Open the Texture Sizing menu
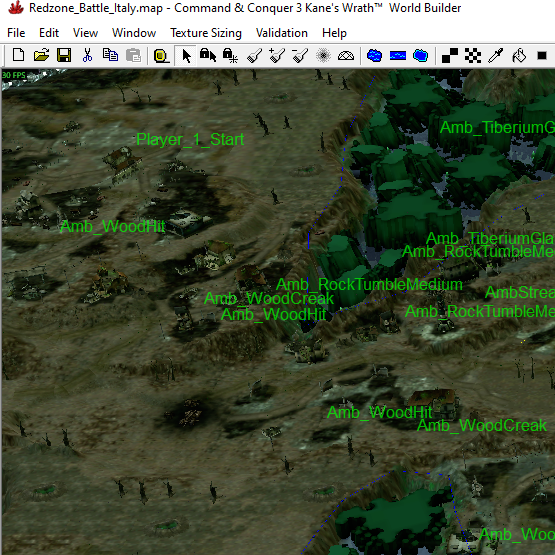Screen dimensions: 555x555 click(x=206, y=33)
